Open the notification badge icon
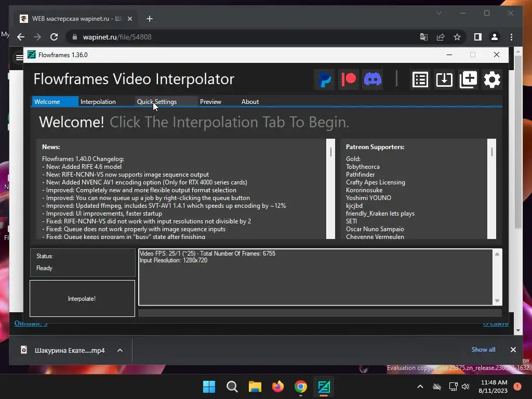This screenshot has height=399, width=532. pyautogui.click(x=517, y=387)
